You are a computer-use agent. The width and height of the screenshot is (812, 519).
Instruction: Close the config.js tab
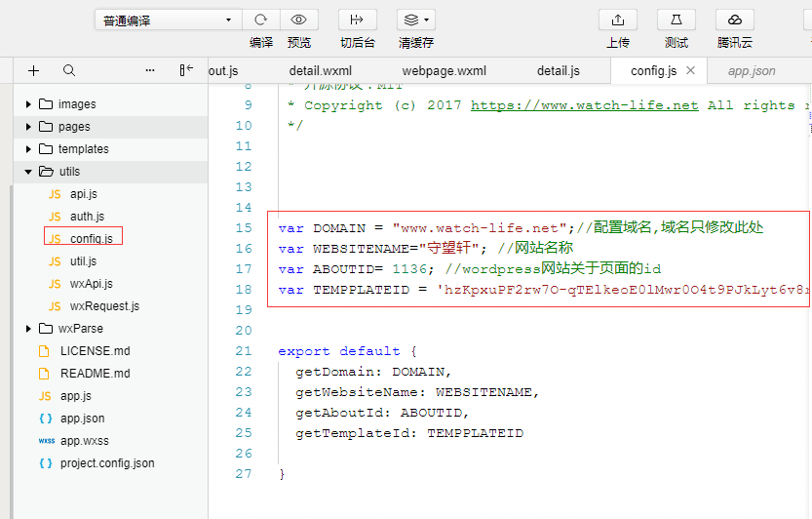pos(691,71)
